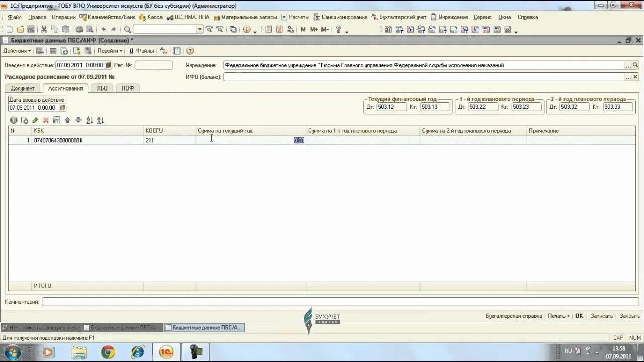This screenshot has width=644, height=362.
Task: Open the Операции menu
Action: [x=64, y=17]
